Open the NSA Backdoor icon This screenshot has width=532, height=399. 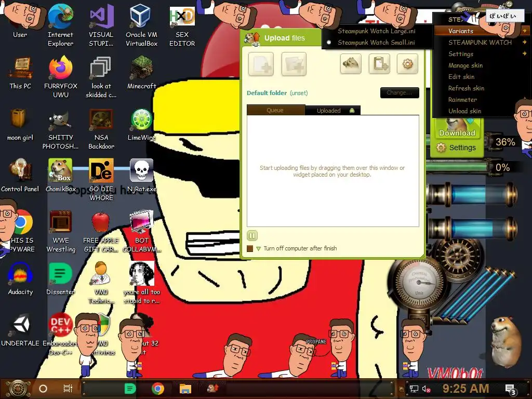(101, 128)
